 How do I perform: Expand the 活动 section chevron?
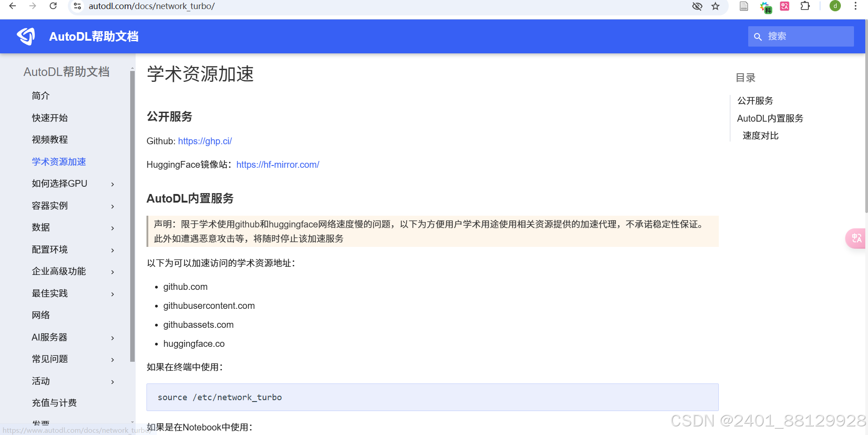(113, 382)
